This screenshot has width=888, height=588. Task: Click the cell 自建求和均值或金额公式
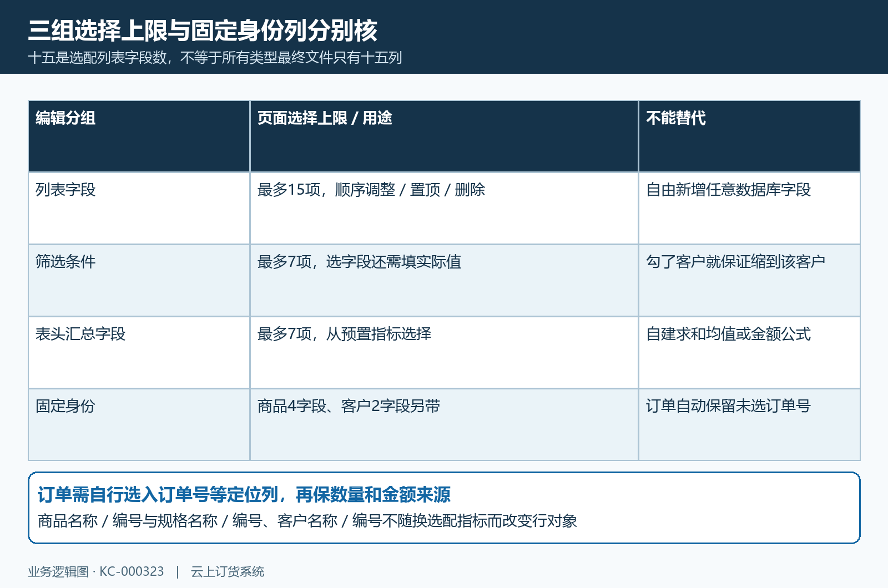(x=749, y=352)
